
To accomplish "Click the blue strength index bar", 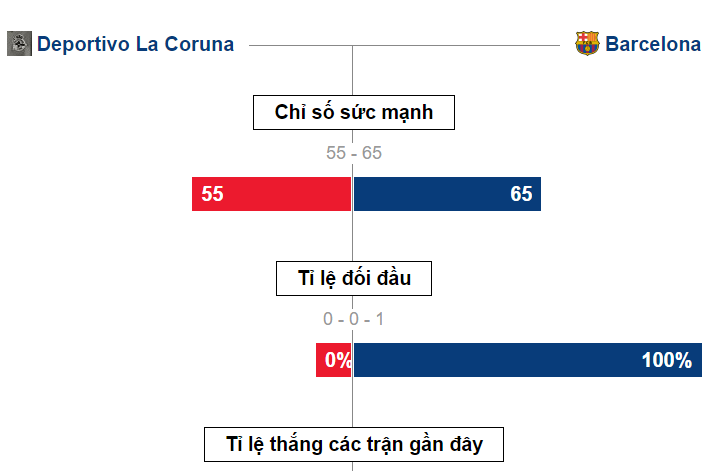I will pos(448,194).
